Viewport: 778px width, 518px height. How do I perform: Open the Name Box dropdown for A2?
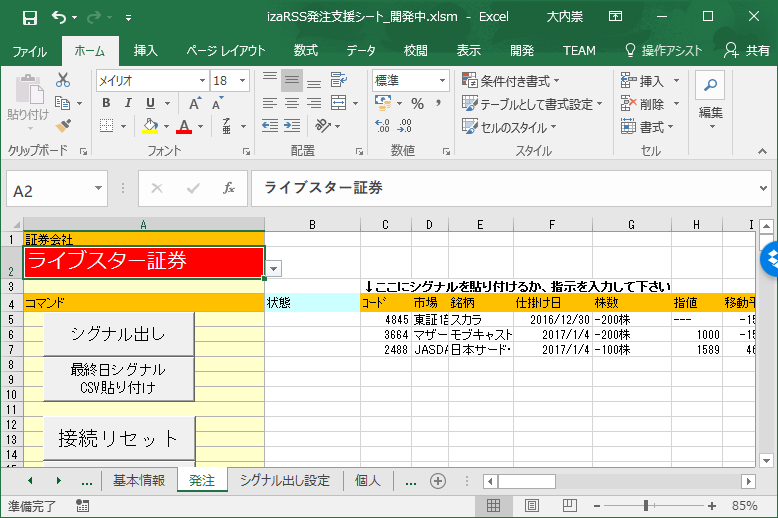[98, 188]
